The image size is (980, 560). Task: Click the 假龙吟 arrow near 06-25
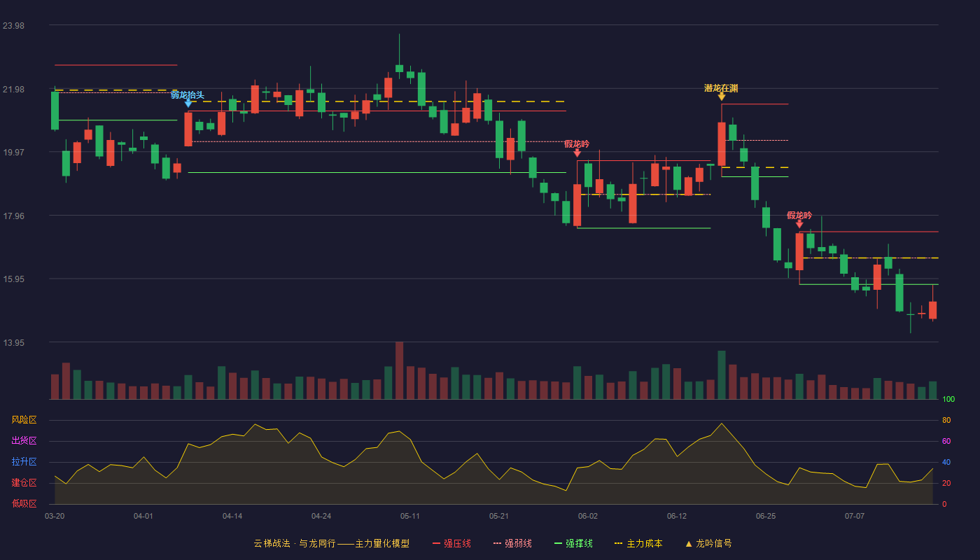tap(799, 224)
